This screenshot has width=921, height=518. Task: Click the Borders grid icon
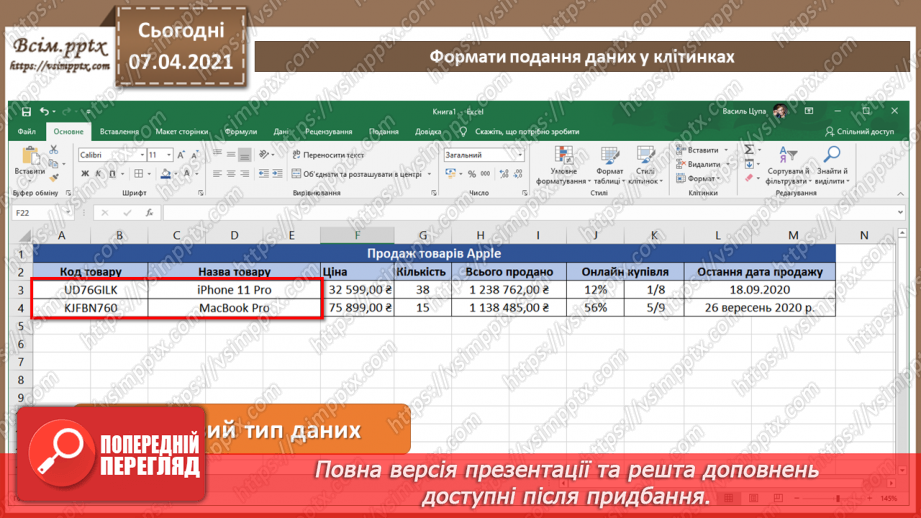point(139,174)
